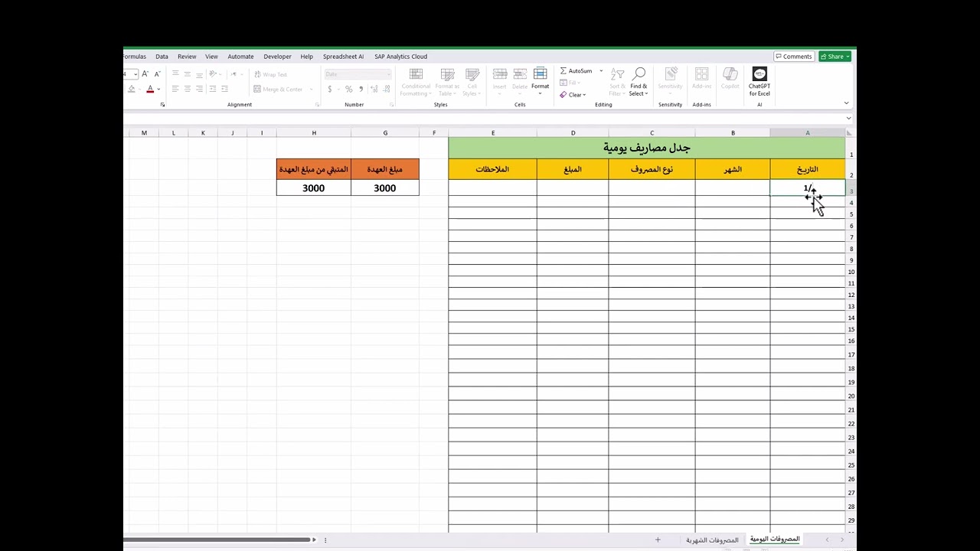Open the Alignment dialog launcher
The image size is (980, 551).
pos(317,104)
